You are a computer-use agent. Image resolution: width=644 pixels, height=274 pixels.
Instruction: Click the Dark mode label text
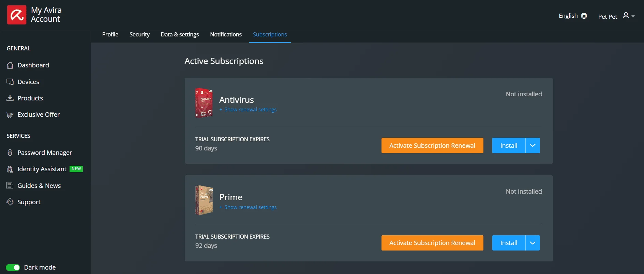(40, 267)
